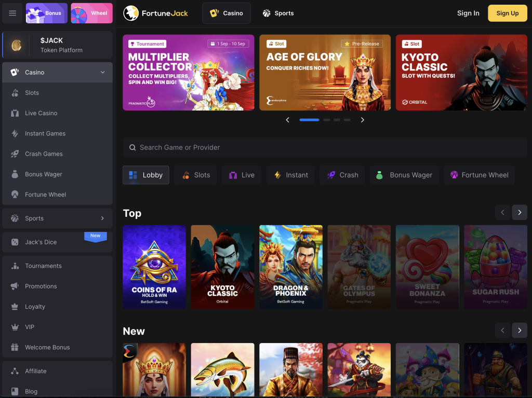Open the Coins of Ra game

(154, 267)
